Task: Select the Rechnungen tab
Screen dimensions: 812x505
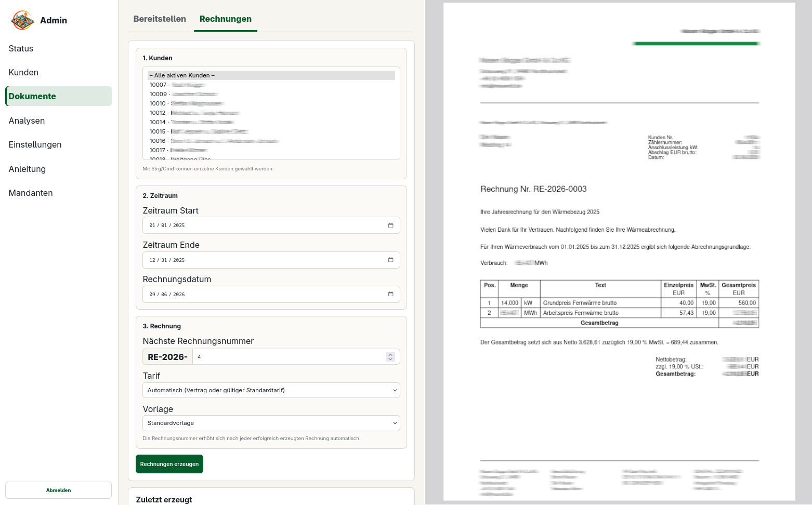Action: pyautogui.click(x=226, y=19)
